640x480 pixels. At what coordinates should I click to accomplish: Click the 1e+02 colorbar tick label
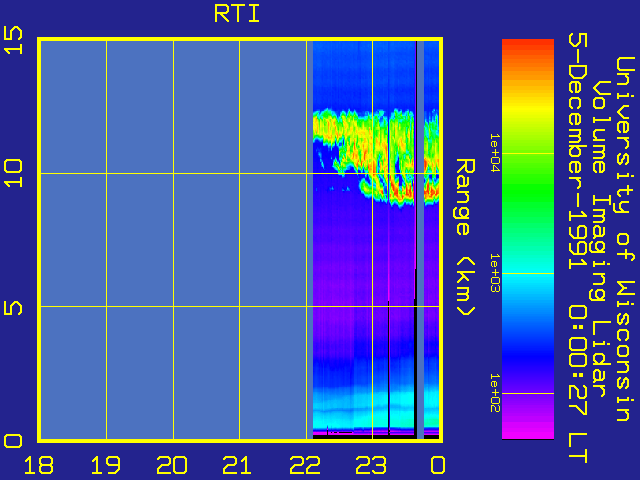495,393
